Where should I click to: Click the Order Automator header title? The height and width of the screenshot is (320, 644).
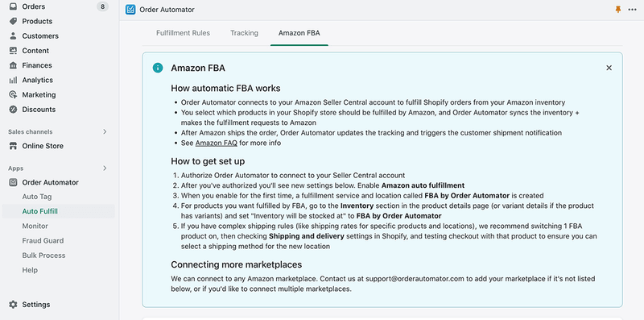pos(167,10)
